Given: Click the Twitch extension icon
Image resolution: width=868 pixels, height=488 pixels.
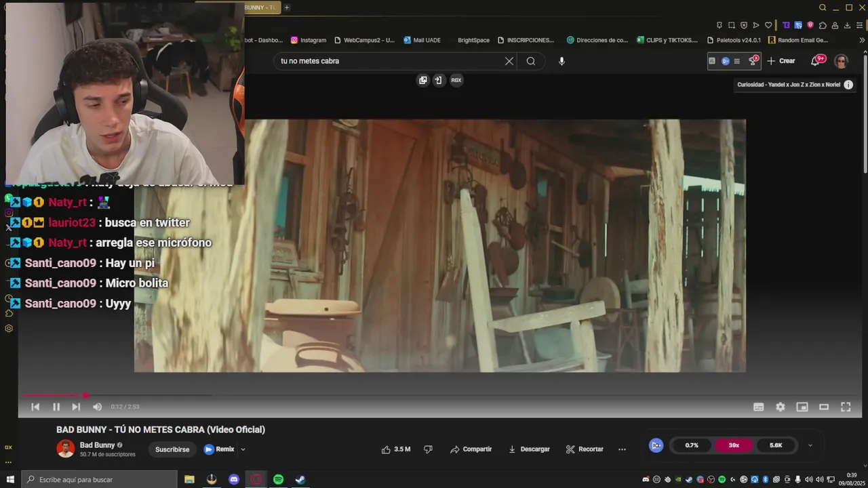Looking at the screenshot, I should click(x=786, y=25).
